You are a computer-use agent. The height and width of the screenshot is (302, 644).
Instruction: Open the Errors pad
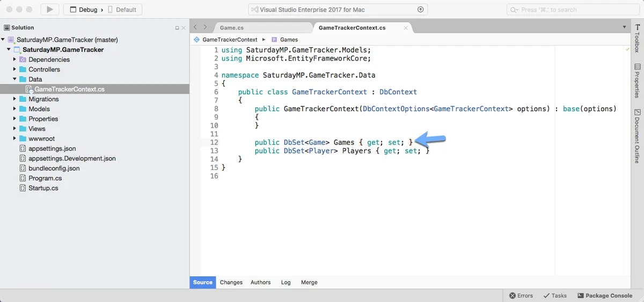click(521, 296)
